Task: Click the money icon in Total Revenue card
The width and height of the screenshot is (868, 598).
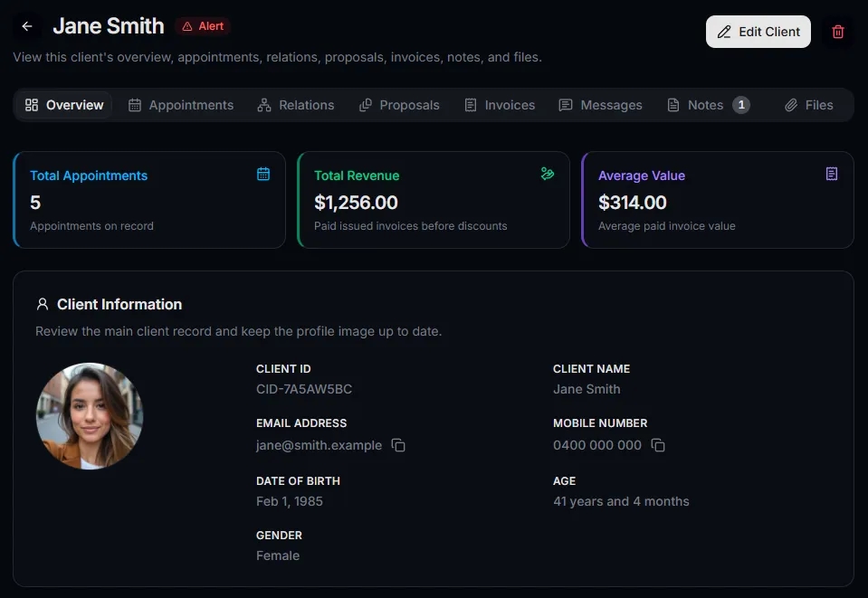Action: (548, 174)
